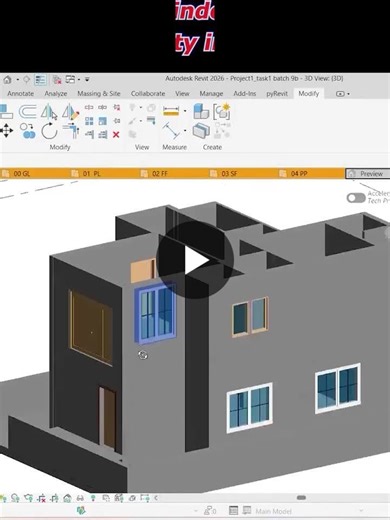Click the Temporary Hide/Isolate glasses icon
The image size is (390, 520).
click(80, 498)
